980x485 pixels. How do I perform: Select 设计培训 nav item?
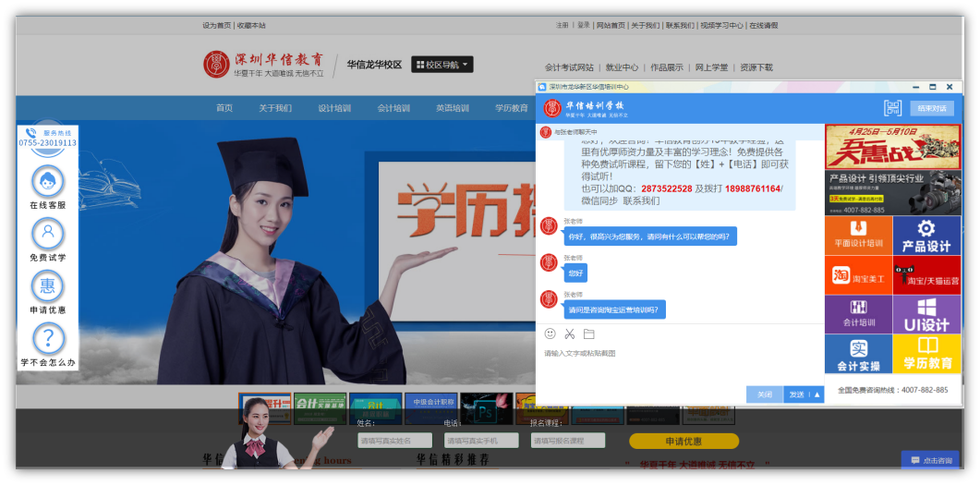(x=334, y=108)
